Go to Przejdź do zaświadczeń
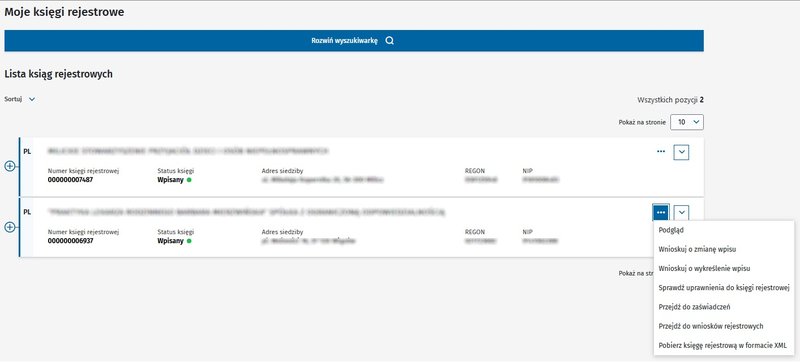 point(695,307)
